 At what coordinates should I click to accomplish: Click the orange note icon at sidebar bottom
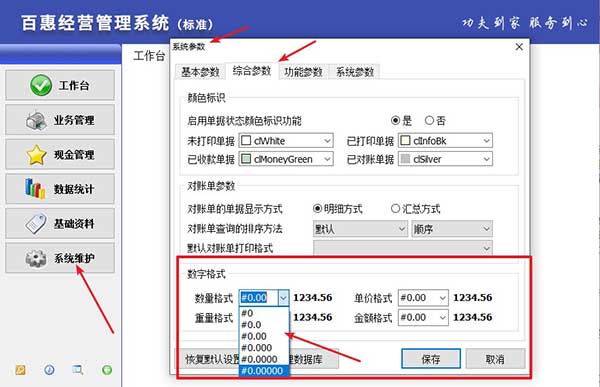[x=20, y=370]
